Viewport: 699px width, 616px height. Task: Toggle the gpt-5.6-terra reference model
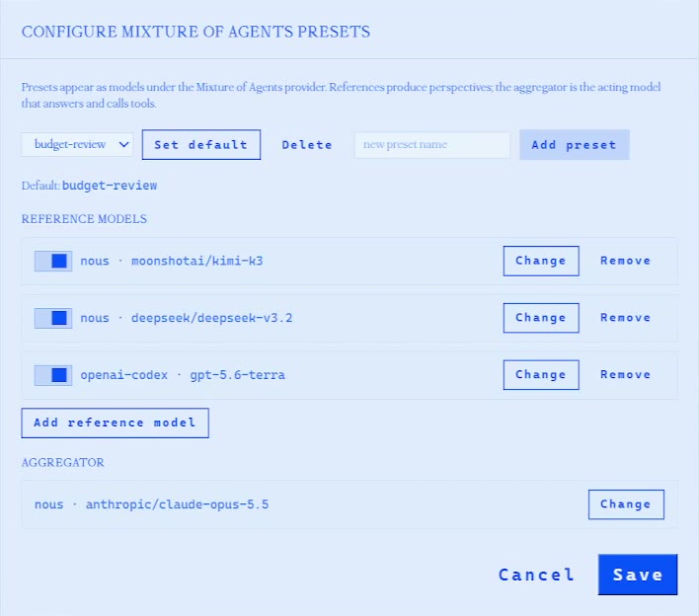[53, 375]
